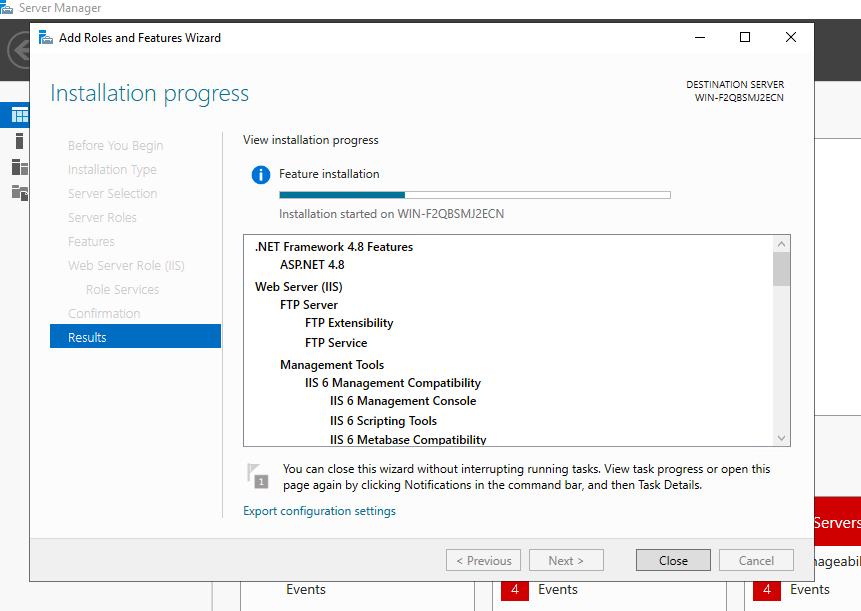This screenshot has width=861, height=611.
Task: Open Export configuration settings link
Action: coord(319,511)
